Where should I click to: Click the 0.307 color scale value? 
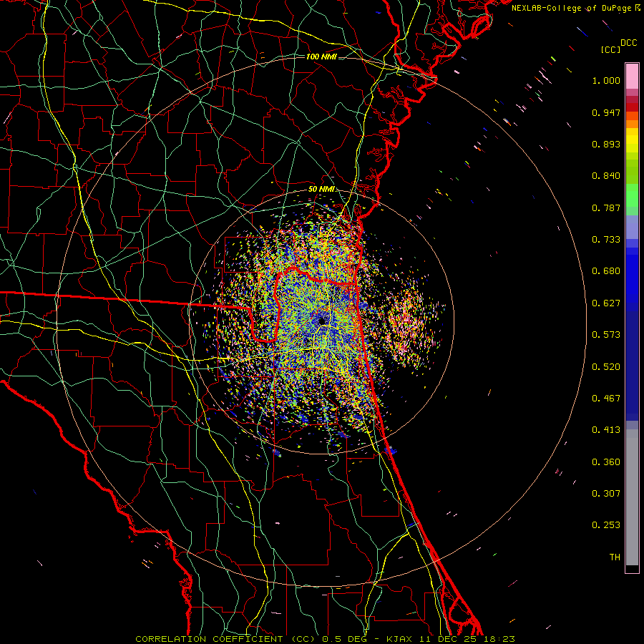[606, 494]
